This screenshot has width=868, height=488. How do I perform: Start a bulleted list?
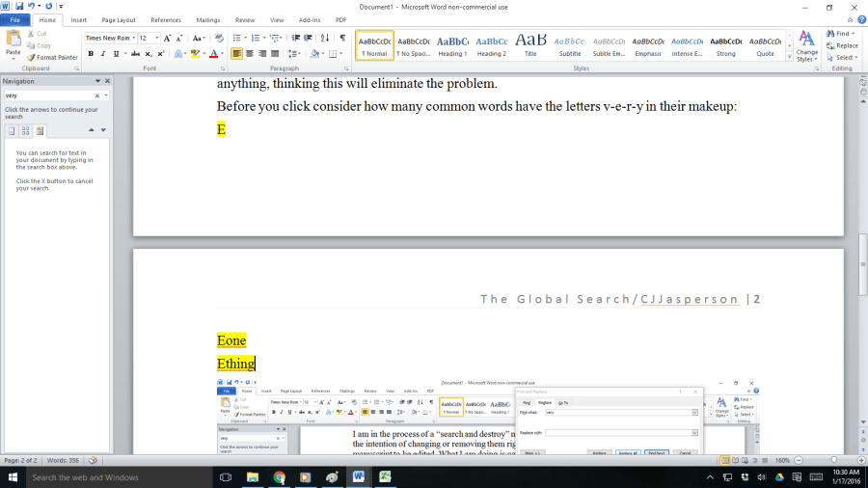(237, 38)
